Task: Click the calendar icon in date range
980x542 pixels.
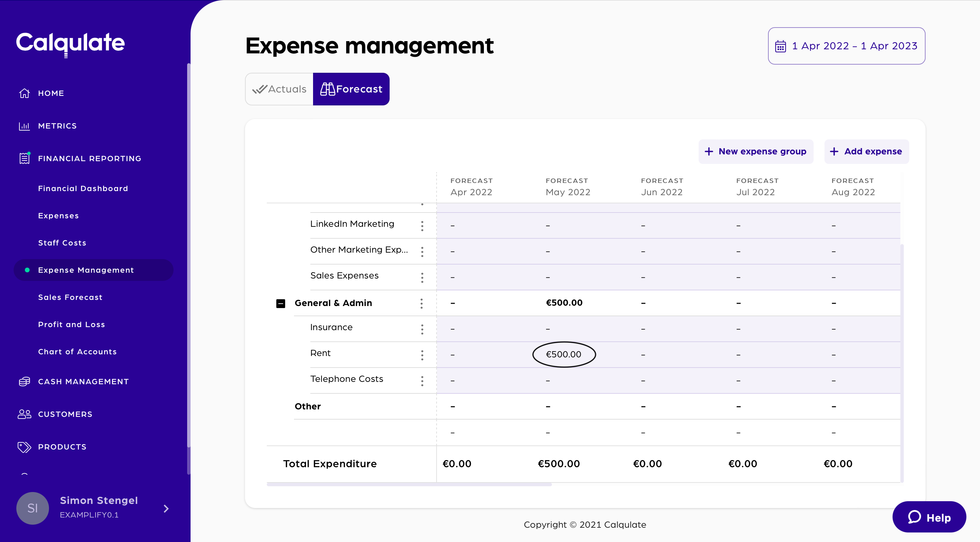Action: click(x=780, y=46)
